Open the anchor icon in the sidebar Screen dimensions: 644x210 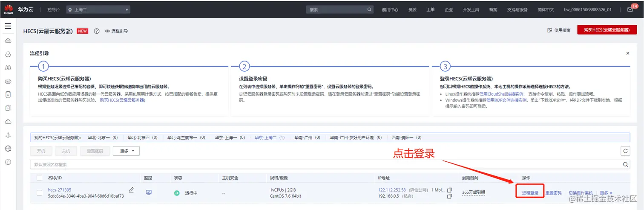pyautogui.click(x=8, y=135)
